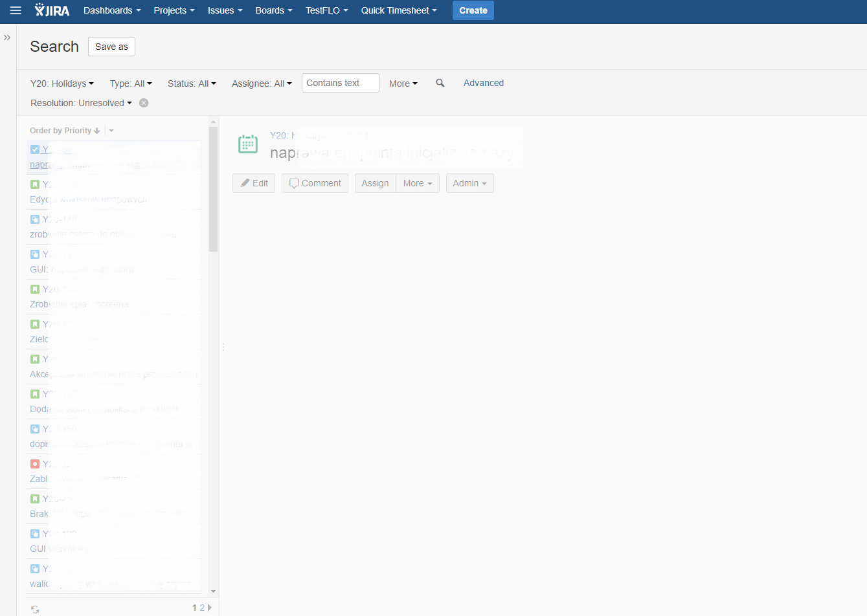
Task: Add a Comment to the issue
Action: coord(315,183)
